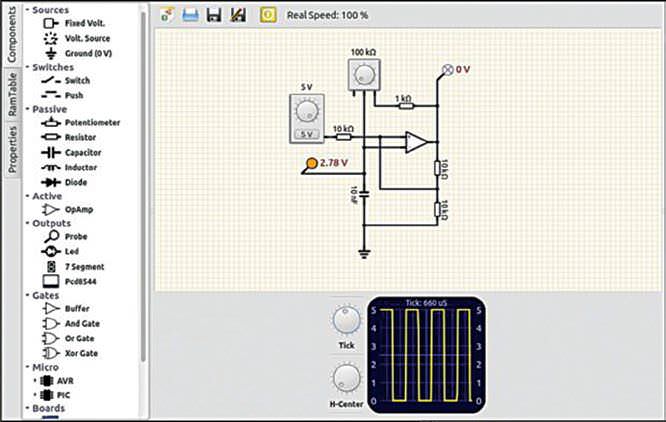Click the Open circuit toolbar icon
The height and width of the screenshot is (422, 666).
190,15
